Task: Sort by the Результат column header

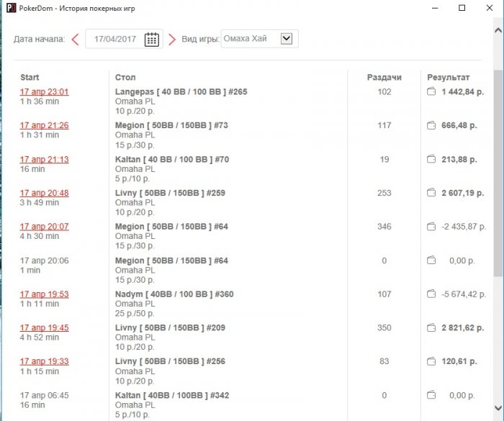Action: [x=448, y=77]
